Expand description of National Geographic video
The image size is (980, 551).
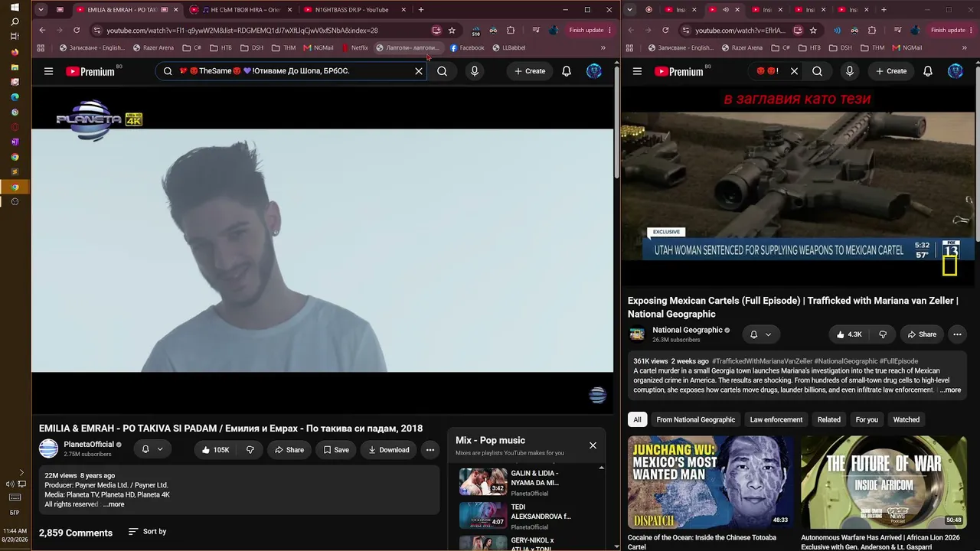coord(950,390)
